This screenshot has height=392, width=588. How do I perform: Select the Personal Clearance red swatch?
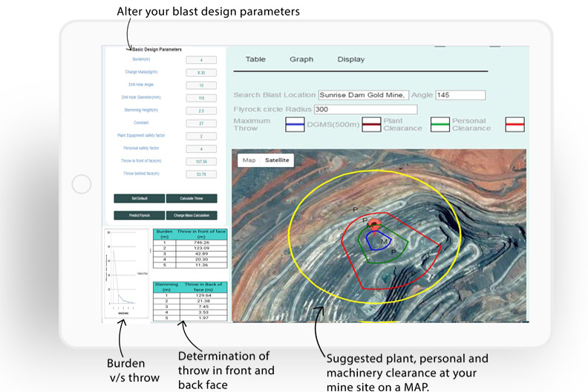point(514,124)
